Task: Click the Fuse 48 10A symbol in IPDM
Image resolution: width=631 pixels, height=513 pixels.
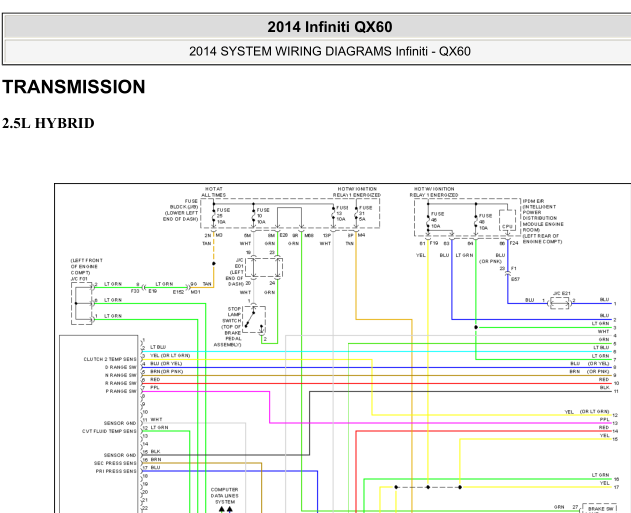Action: point(476,222)
